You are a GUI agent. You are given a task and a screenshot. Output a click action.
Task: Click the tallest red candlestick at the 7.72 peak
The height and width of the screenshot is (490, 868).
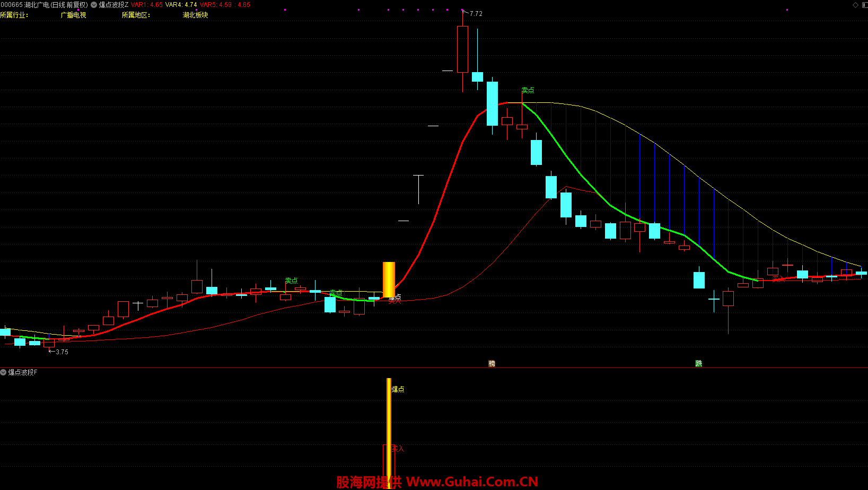tap(462, 49)
